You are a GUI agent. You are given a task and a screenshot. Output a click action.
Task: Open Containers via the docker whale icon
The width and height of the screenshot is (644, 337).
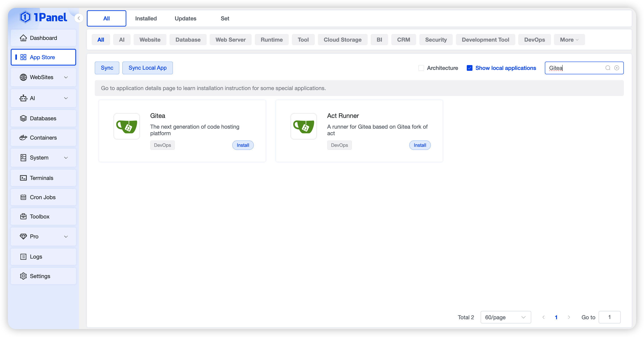pos(23,138)
